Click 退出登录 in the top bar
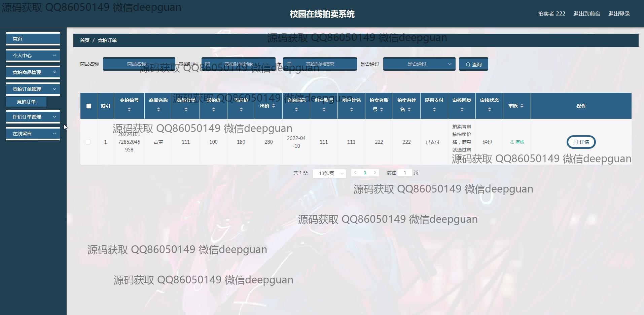Viewport: 644px width, 315px height. click(619, 14)
